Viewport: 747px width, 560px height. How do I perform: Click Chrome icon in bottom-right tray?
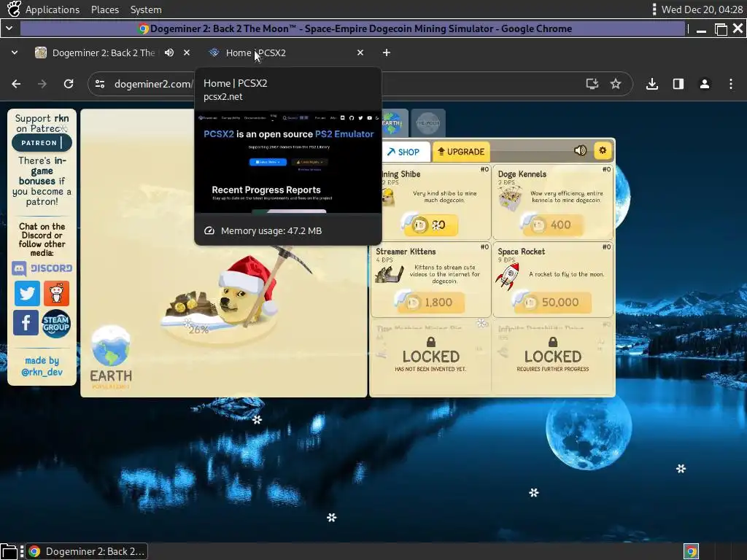pyautogui.click(x=691, y=551)
